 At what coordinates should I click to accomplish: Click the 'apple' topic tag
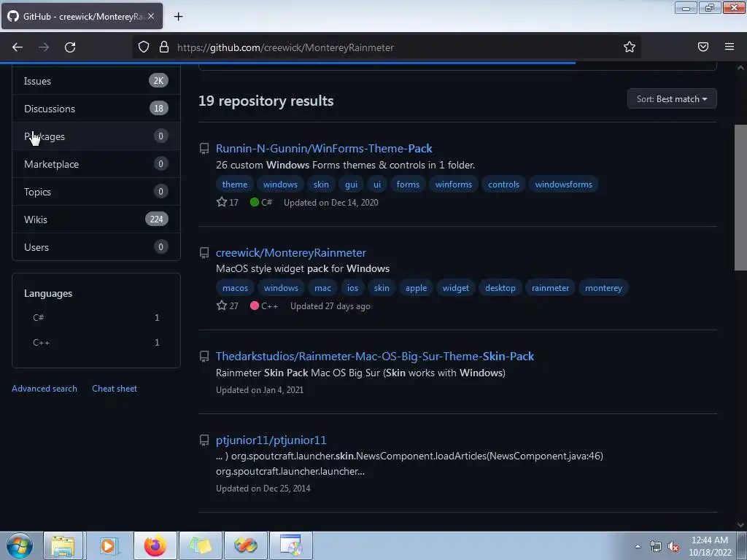pyautogui.click(x=416, y=288)
